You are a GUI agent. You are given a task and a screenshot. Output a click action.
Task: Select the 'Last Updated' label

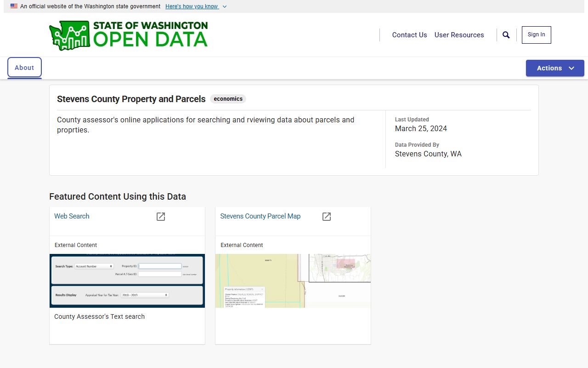(412, 120)
